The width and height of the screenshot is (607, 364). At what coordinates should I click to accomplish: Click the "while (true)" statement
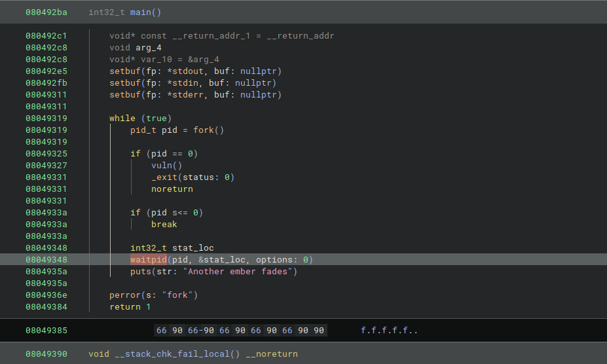[x=141, y=118]
